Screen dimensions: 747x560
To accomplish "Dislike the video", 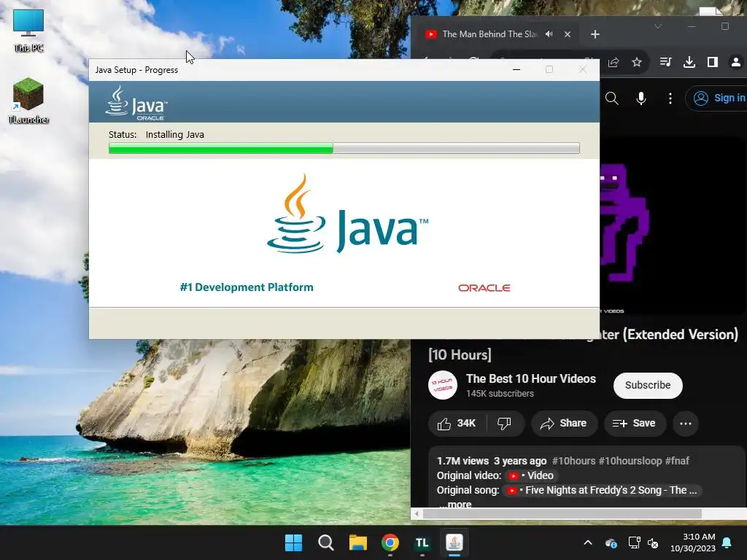I will [505, 424].
